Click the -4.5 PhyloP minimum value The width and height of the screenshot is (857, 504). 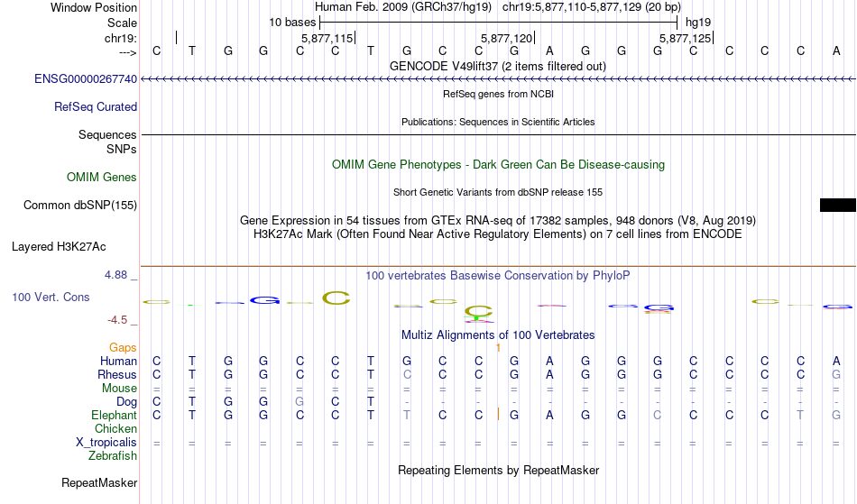[117, 320]
